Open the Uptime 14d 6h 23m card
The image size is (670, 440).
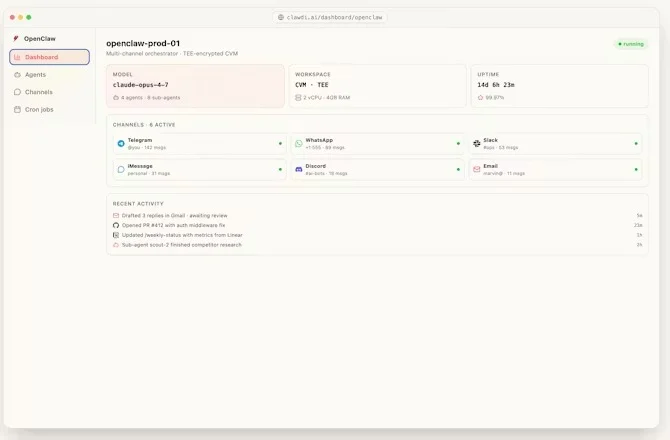coord(560,86)
